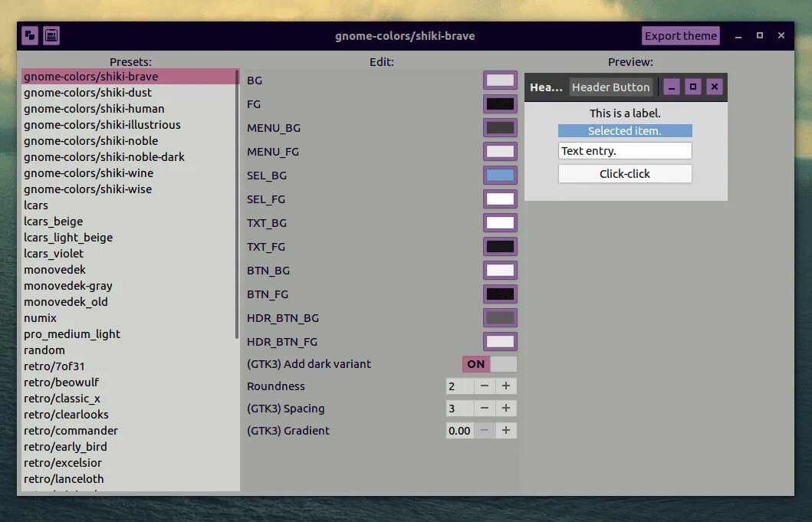Viewport: 812px width, 522px height.
Task: Select the lcars_light_beige preset
Action: point(129,237)
